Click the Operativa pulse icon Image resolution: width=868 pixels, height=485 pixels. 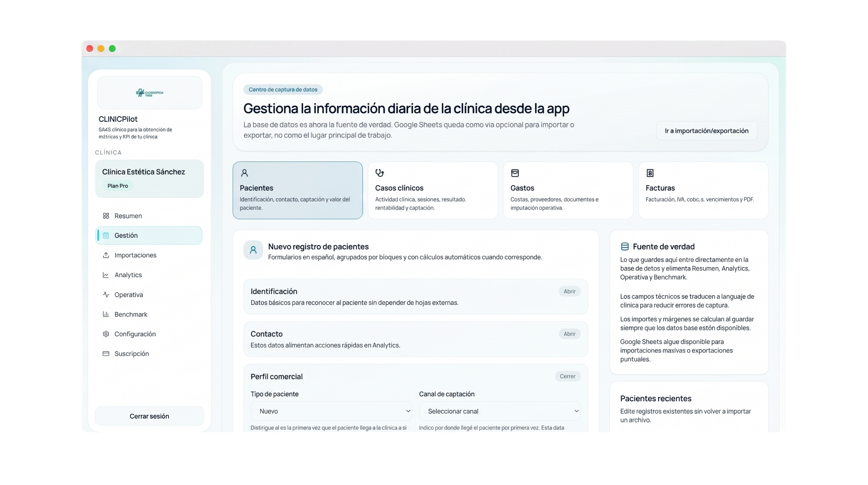click(106, 295)
